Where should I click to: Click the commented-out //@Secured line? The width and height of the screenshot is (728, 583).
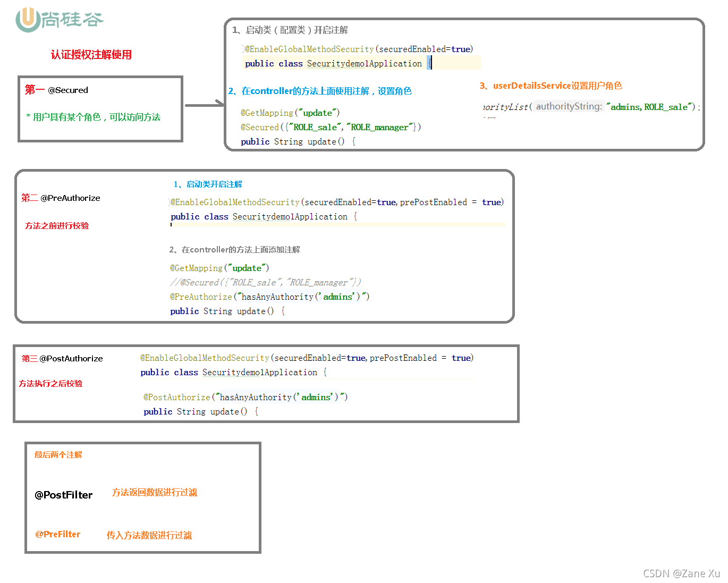265,282
